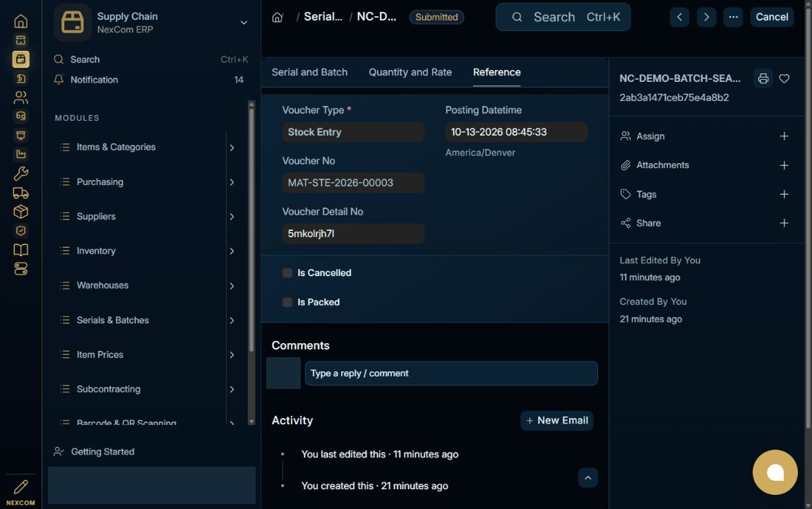Open the Supply Chain workspace dropdown
The height and width of the screenshot is (509, 812).
(x=244, y=23)
